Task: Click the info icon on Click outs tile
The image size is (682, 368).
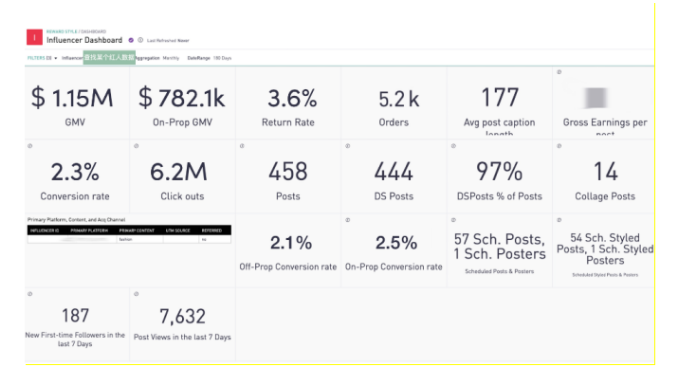Action: tap(136, 146)
